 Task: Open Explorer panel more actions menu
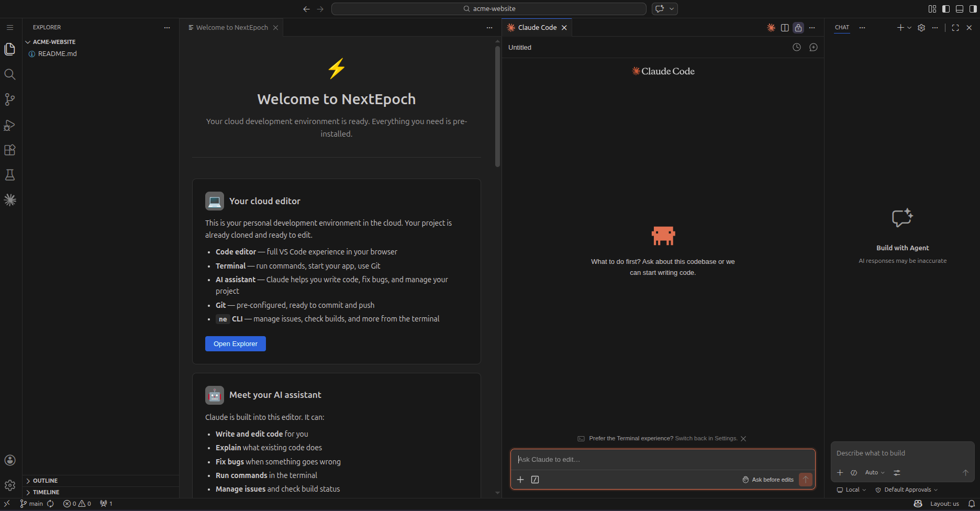tap(167, 28)
